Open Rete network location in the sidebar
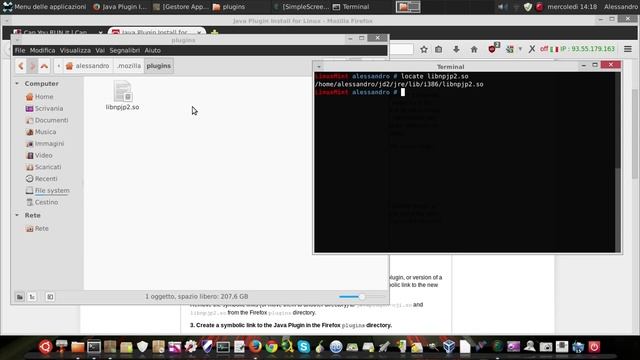Viewport: 640px width, 360px height. click(x=37, y=229)
